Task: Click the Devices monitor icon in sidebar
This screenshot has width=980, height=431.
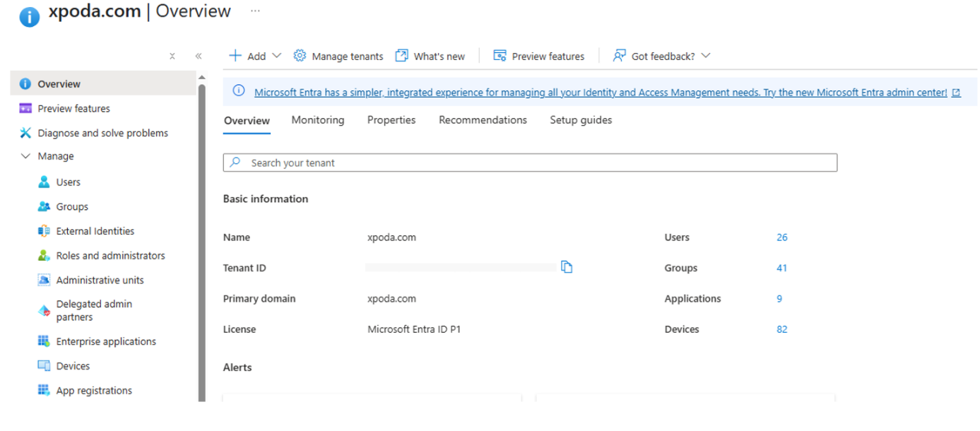Action: (43, 366)
